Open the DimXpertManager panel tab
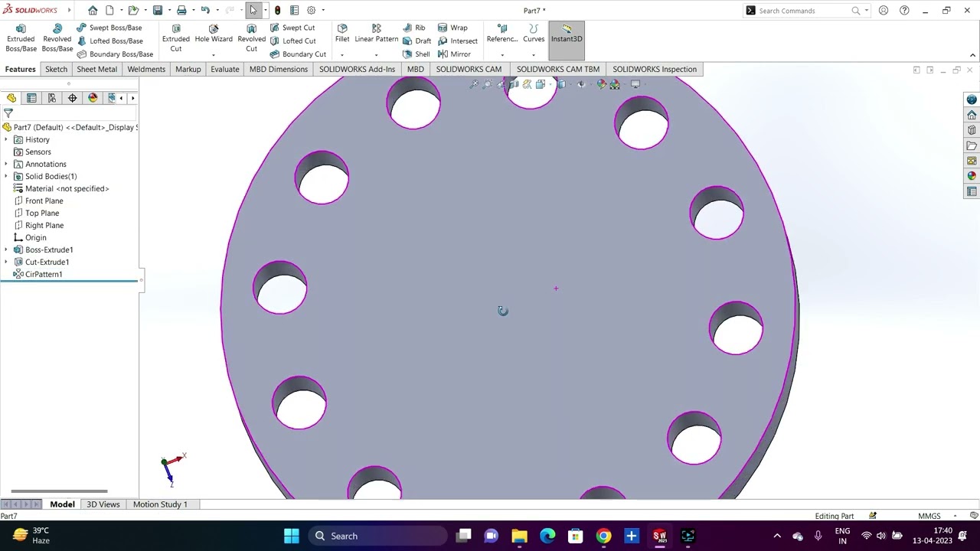The image size is (980, 551). coord(72,98)
